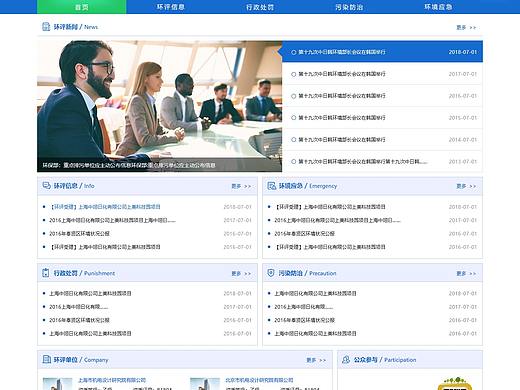Select the 污染防治 navigation tab
The width and height of the screenshot is (520, 390).
tap(349, 7)
